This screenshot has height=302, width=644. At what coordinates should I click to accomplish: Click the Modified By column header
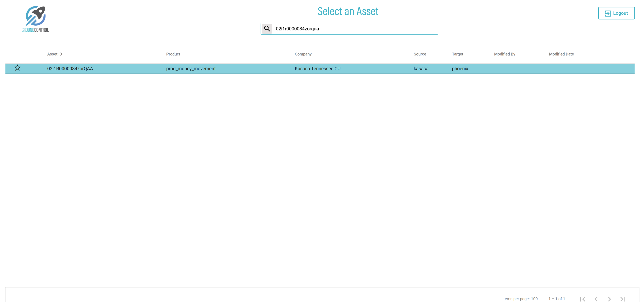504,54
